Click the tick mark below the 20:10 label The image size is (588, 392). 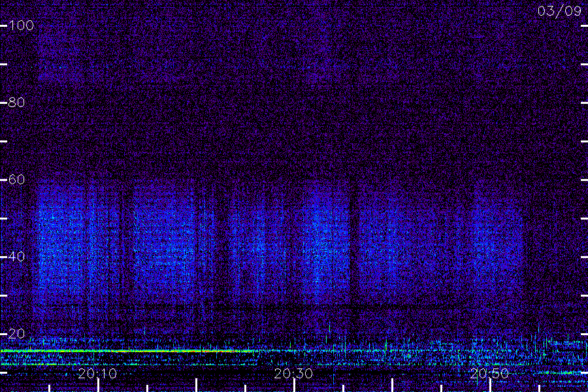[98, 385]
